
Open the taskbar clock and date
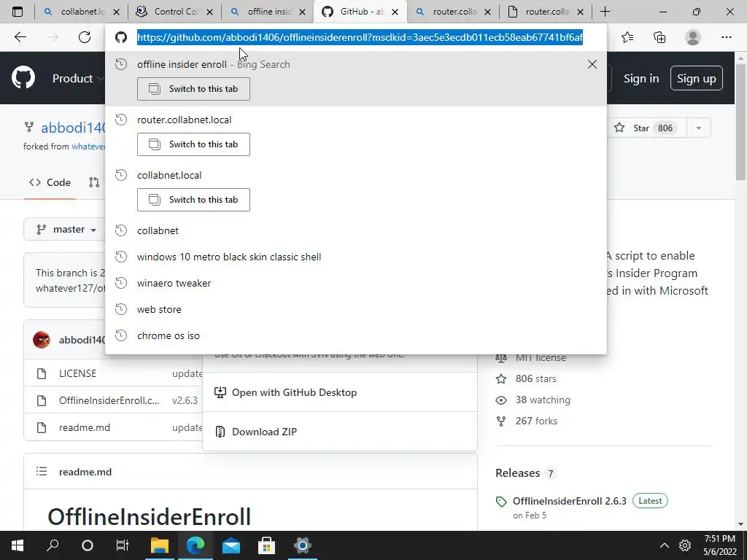point(720,545)
